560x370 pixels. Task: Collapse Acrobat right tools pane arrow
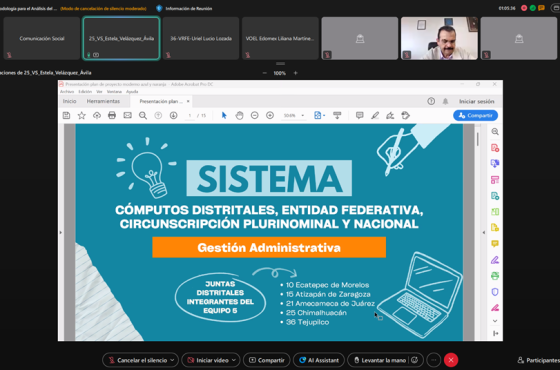pos(484,232)
